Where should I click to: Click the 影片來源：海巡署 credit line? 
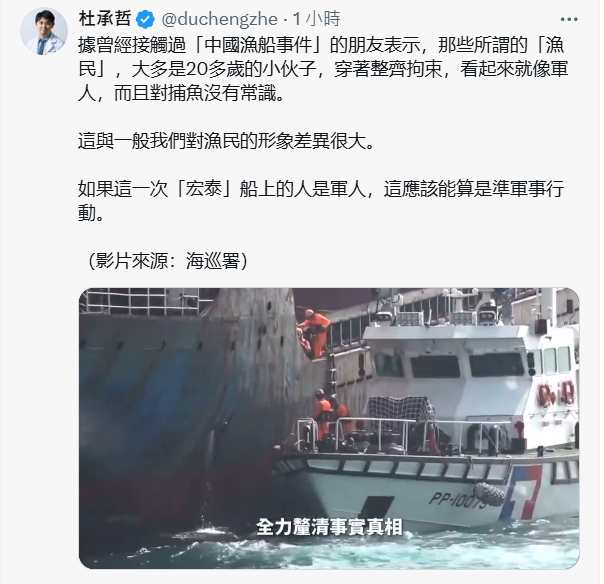click(168, 261)
